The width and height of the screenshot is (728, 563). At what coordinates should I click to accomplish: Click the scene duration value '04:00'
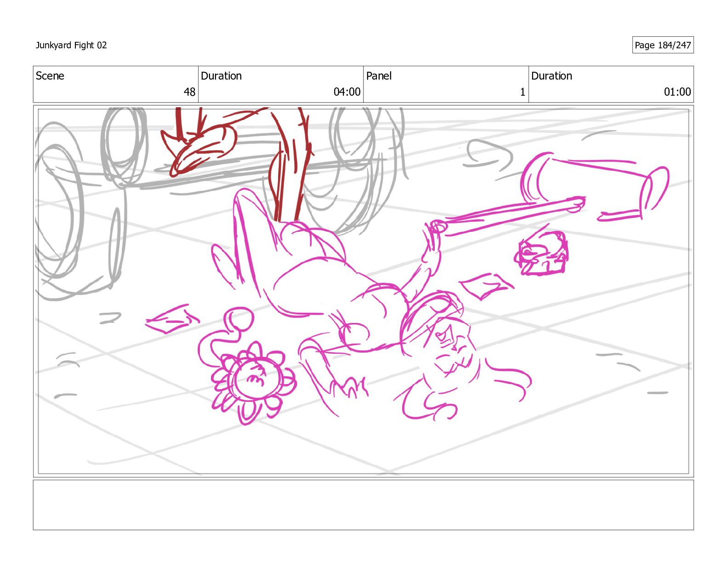(347, 92)
